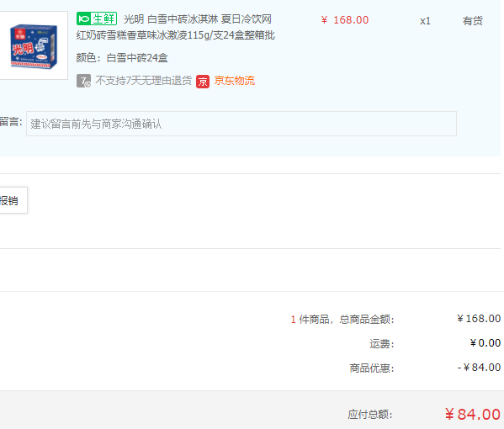The height and width of the screenshot is (429, 504).
Task: Open product title 光明 白雪中砖冰淇淋 link
Action: pyautogui.click(x=198, y=19)
